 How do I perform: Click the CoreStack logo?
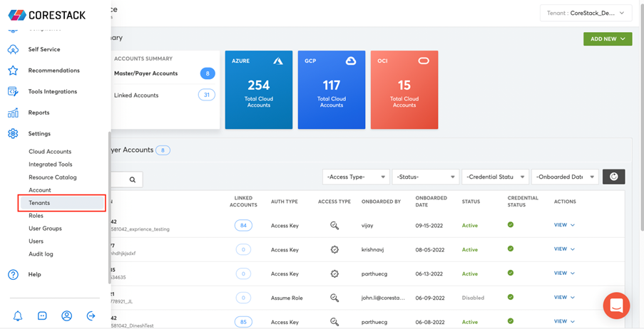tap(47, 15)
